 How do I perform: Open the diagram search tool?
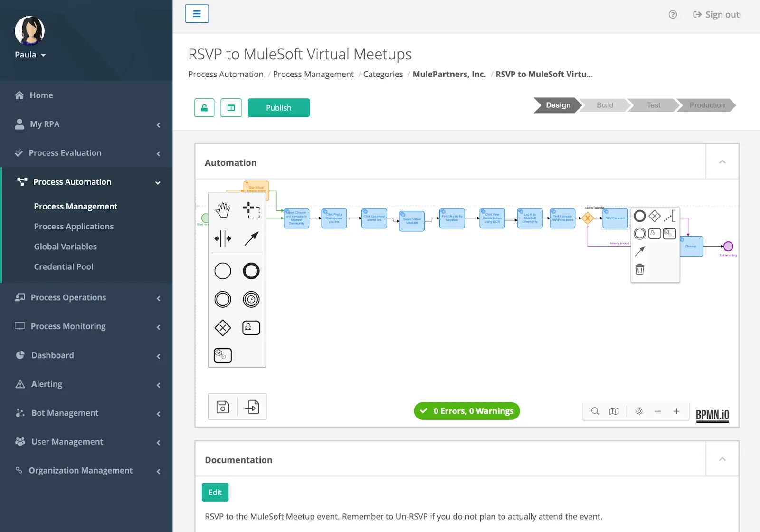tap(595, 411)
